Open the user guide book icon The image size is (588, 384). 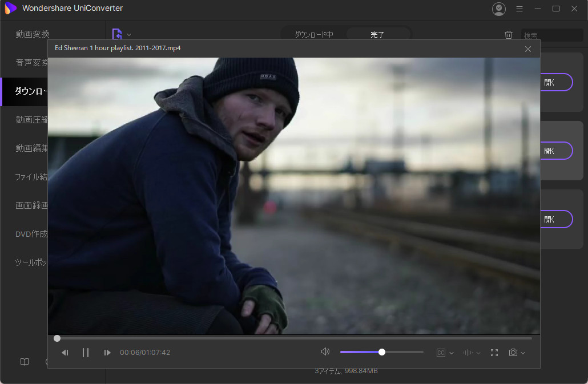(x=25, y=362)
